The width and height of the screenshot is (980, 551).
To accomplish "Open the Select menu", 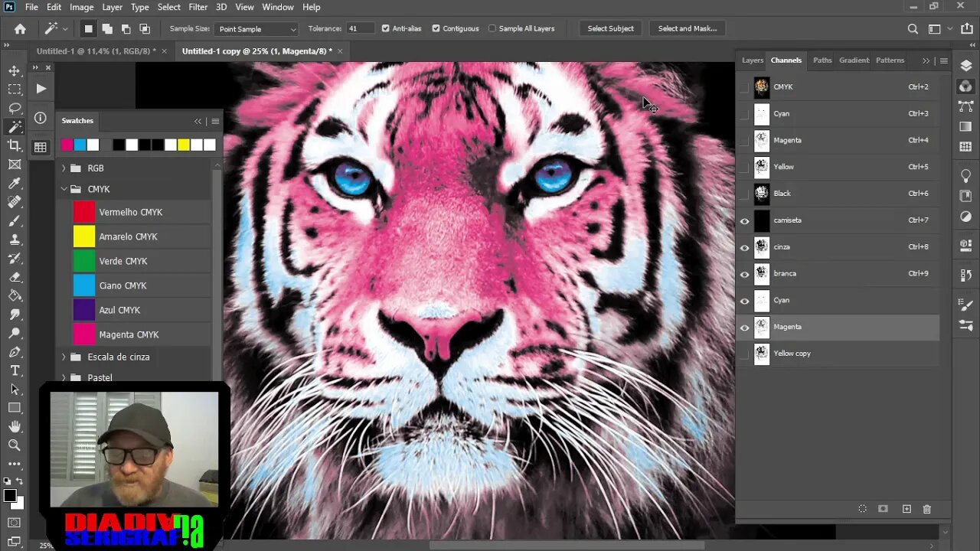I will tap(169, 7).
